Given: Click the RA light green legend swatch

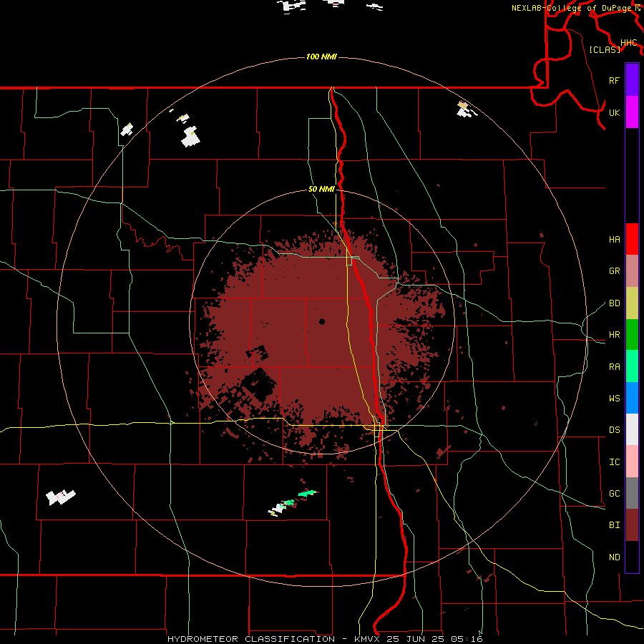Looking at the screenshot, I should 632,366.
